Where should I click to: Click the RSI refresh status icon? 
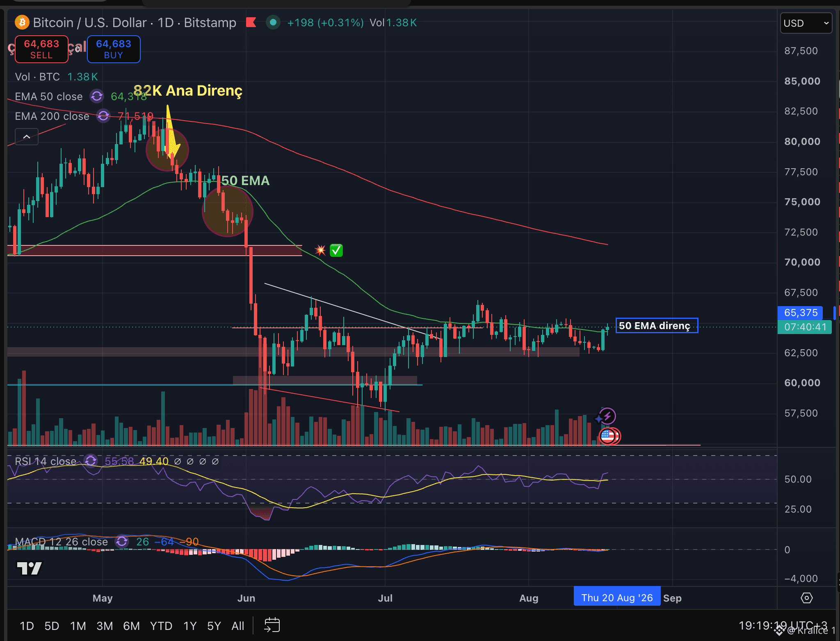91,461
